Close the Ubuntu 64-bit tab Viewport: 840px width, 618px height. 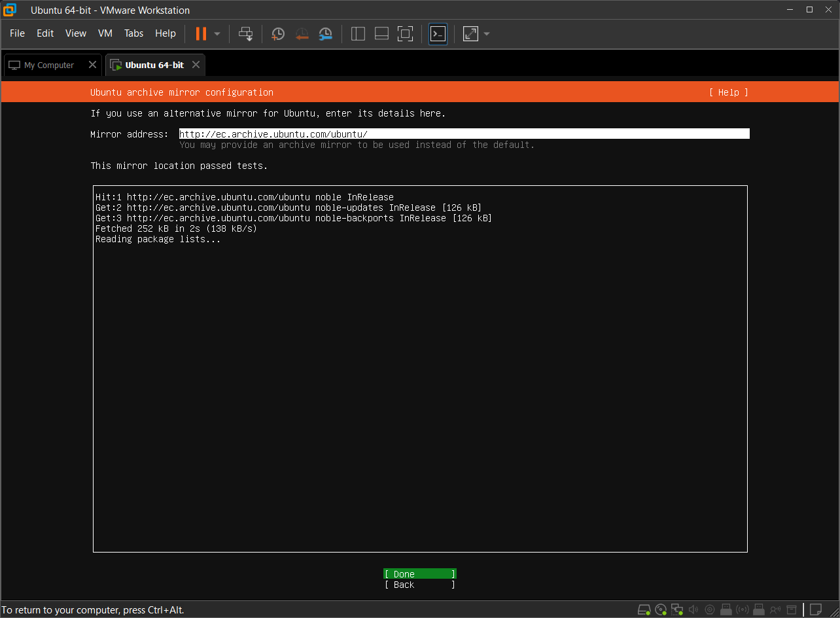196,65
